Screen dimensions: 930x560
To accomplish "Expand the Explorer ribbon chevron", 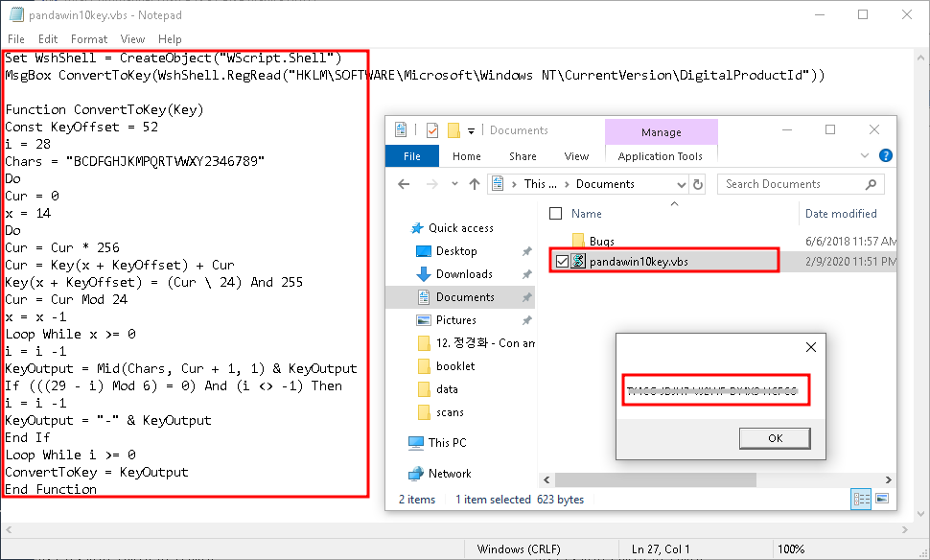I will click(x=865, y=156).
